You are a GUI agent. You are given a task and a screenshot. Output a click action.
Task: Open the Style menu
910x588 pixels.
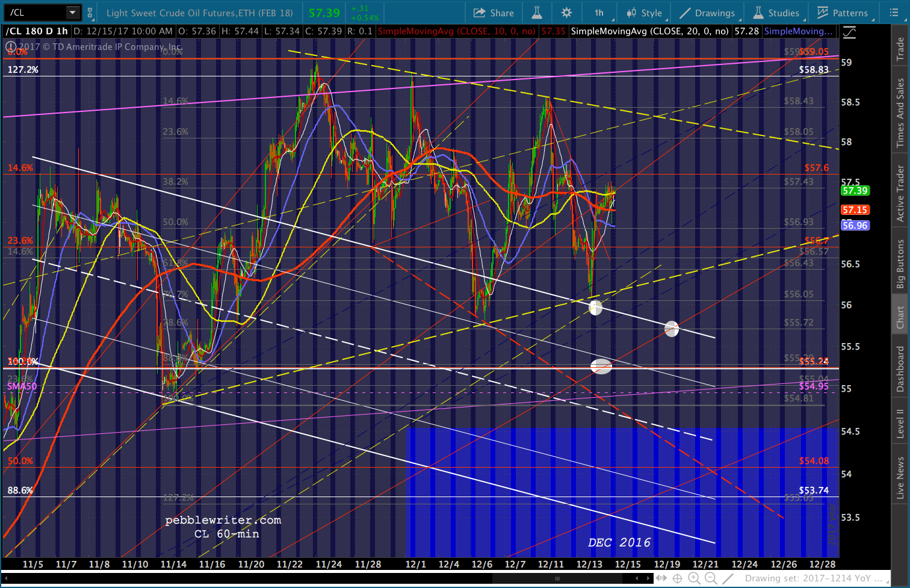644,13
